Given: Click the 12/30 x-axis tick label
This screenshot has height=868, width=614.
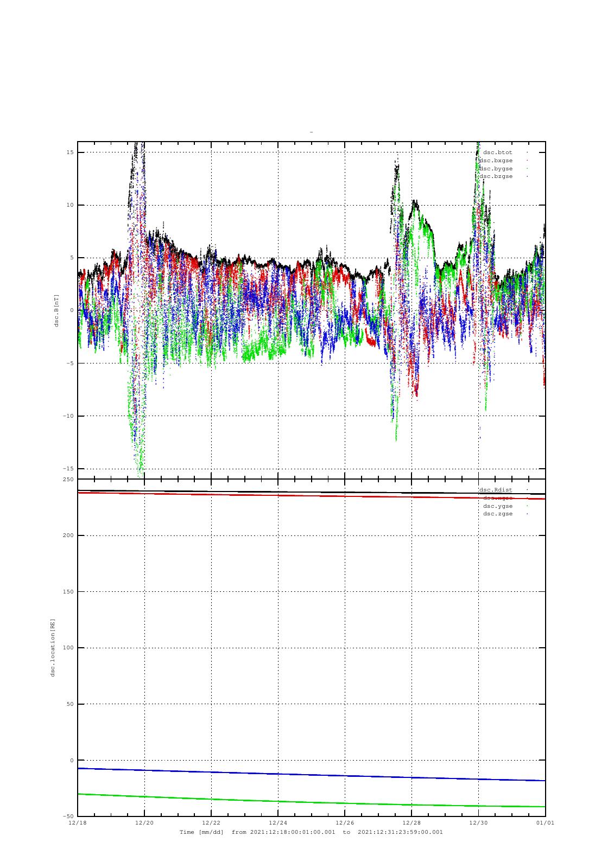Looking at the screenshot, I should click(x=478, y=823).
